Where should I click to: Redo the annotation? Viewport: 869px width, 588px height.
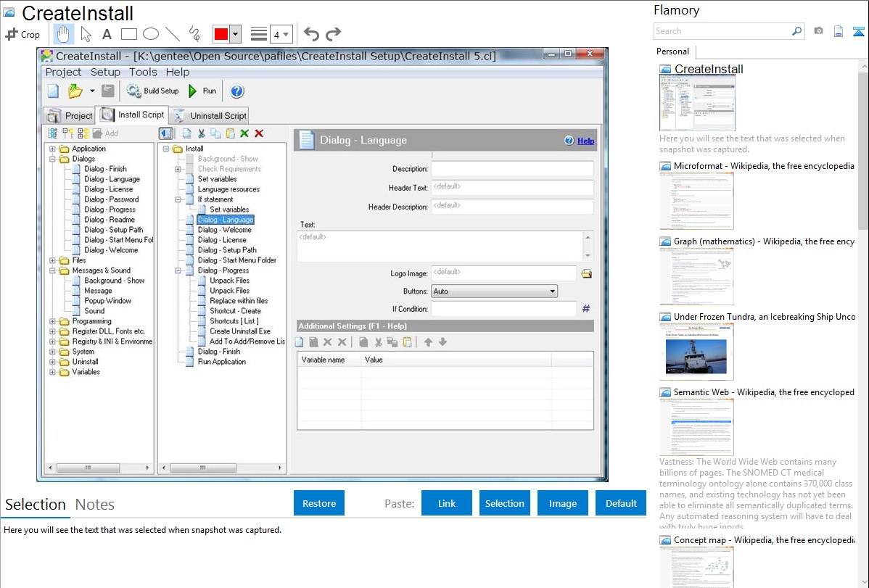[333, 34]
